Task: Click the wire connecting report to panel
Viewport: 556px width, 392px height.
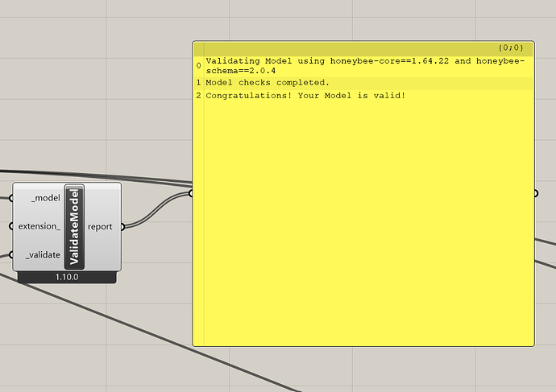Action: pos(158,210)
